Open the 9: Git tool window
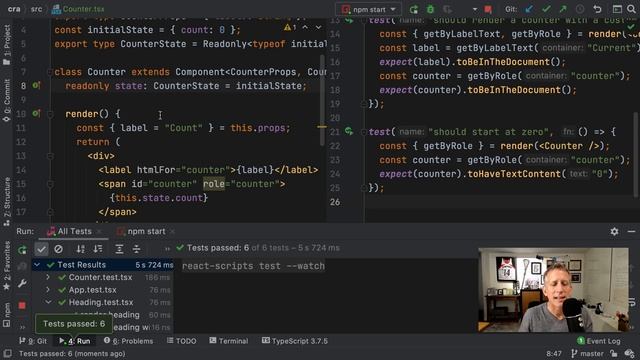Viewport: 640px width, 360px height. [x=33, y=341]
